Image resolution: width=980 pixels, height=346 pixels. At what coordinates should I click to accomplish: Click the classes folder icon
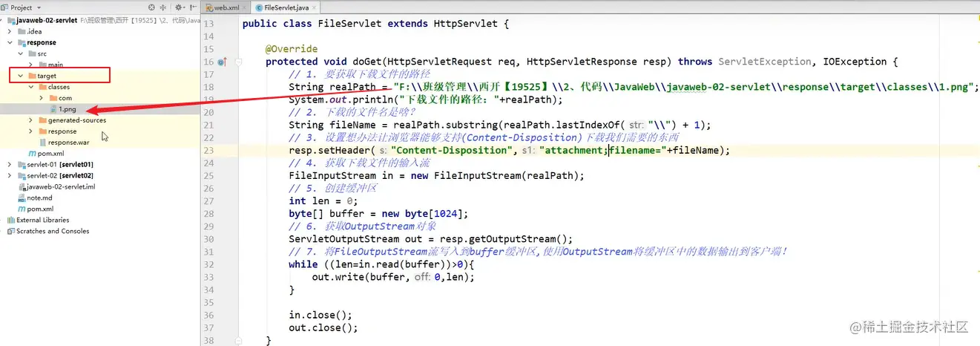pyautogui.click(x=42, y=87)
